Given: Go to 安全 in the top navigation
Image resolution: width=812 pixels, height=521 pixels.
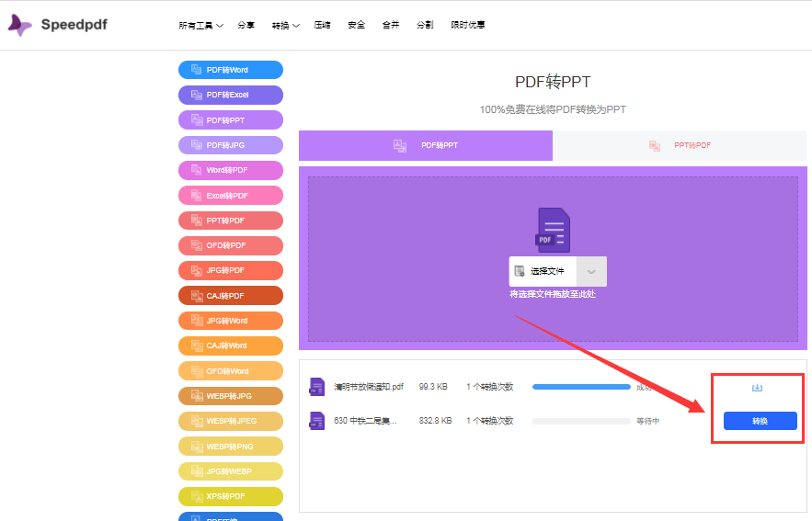Looking at the screenshot, I should 356,25.
